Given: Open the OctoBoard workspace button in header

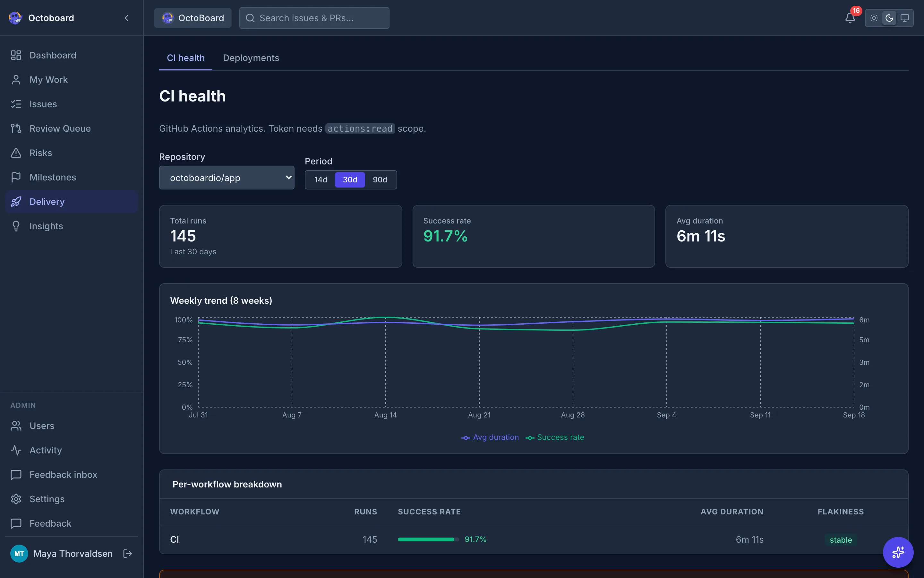Looking at the screenshot, I should point(193,18).
